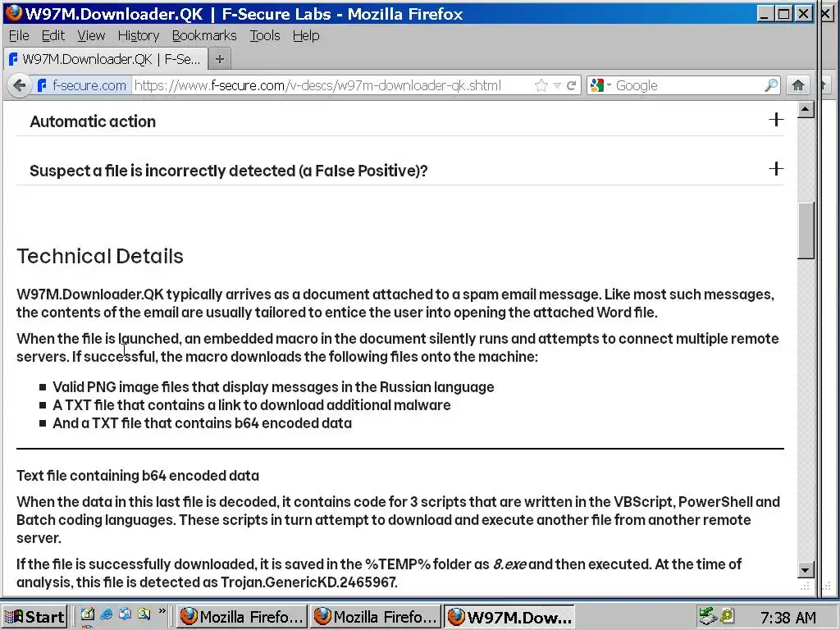Click the vertical scrollbar thumb
The image size is (840, 630).
coord(806,231)
